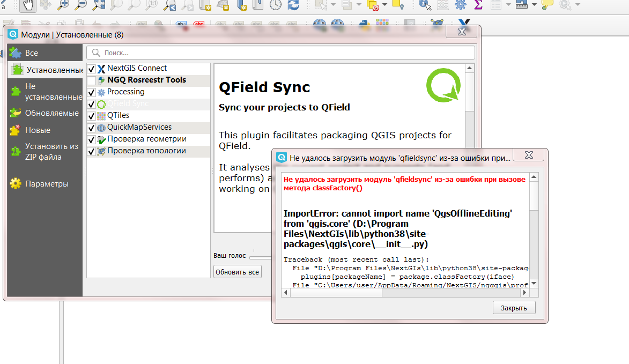Click the Поиск search field

click(281, 53)
